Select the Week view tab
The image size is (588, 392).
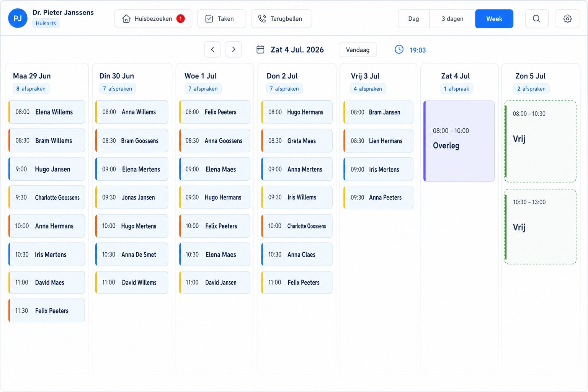pos(494,19)
